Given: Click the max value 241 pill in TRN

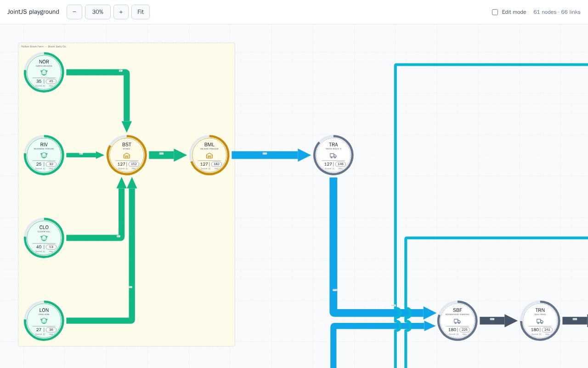Looking at the screenshot, I should tap(547, 330).
